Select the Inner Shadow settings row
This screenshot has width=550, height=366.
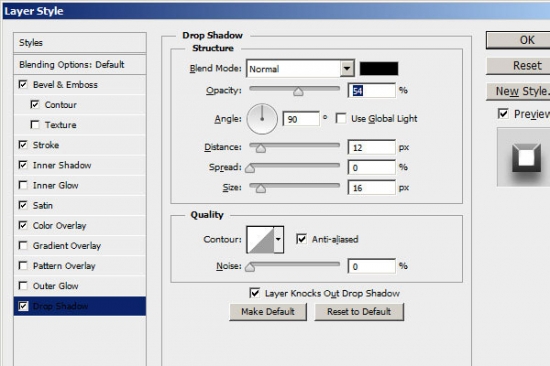click(80, 165)
